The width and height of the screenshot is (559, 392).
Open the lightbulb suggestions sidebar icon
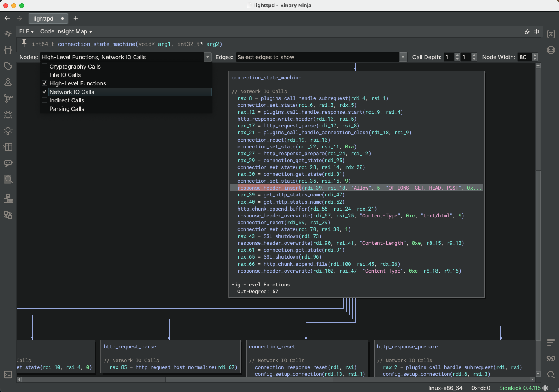coord(8,131)
